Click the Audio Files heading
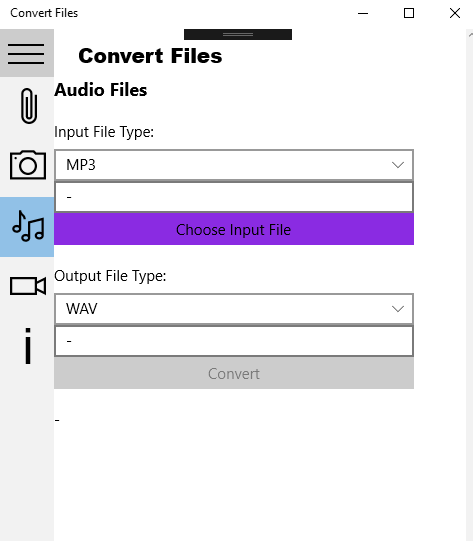The height and width of the screenshot is (541, 473). pyautogui.click(x=101, y=90)
